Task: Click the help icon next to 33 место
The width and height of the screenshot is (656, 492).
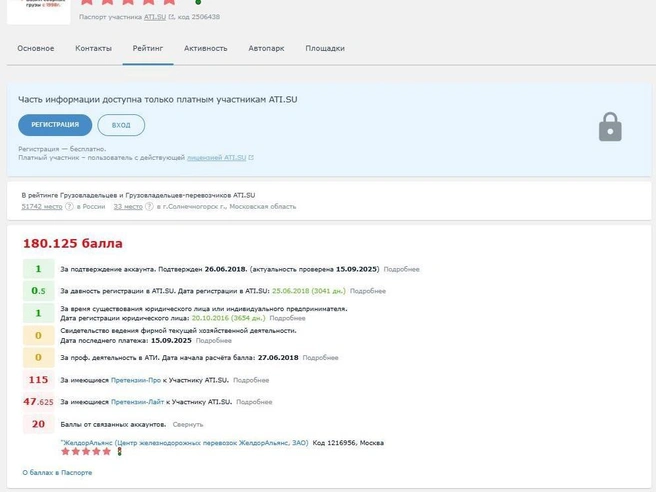Action: pos(149,207)
